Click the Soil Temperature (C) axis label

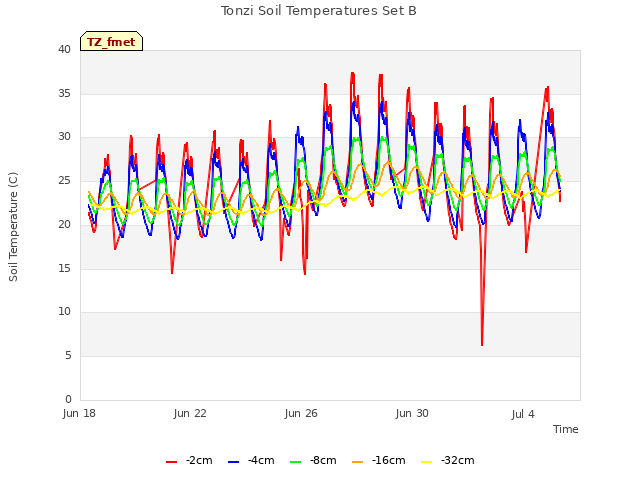click(13, 227)
